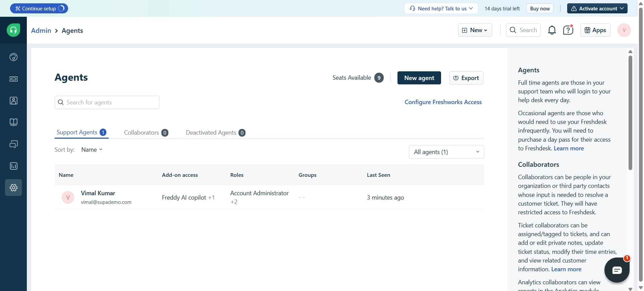
Task: Click the 3 minutes ago cell
Action: 385,198
